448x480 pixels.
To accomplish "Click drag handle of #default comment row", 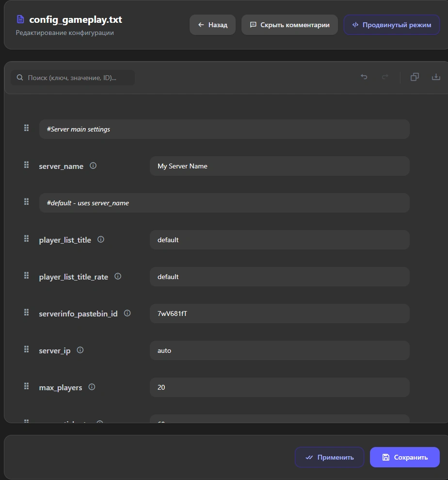I will click(27, 202).
